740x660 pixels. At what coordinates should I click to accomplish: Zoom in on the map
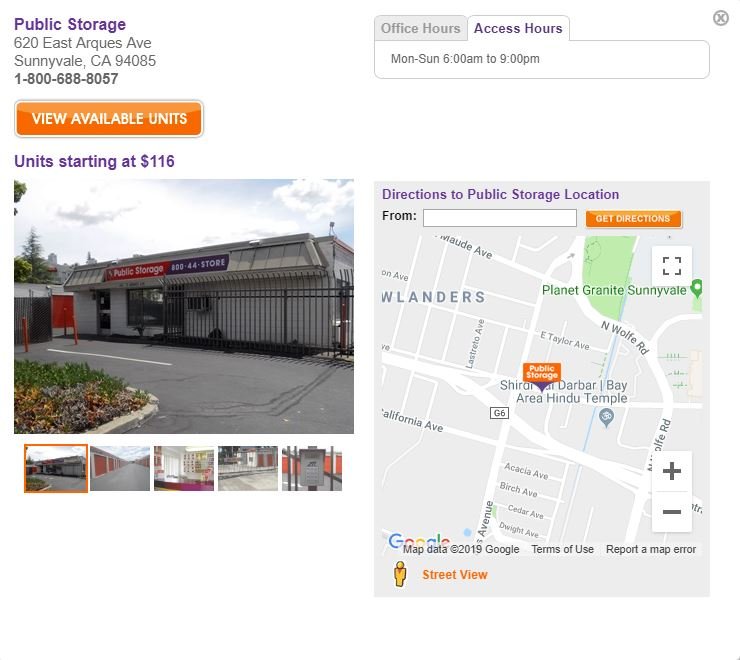(x=672, y=471)
